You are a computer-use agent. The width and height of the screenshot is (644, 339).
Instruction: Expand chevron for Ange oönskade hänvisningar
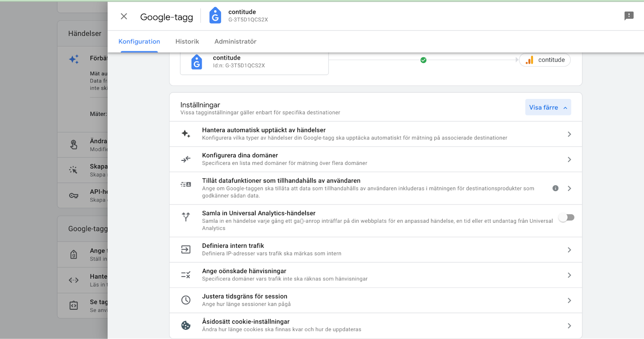coord(569,275)
